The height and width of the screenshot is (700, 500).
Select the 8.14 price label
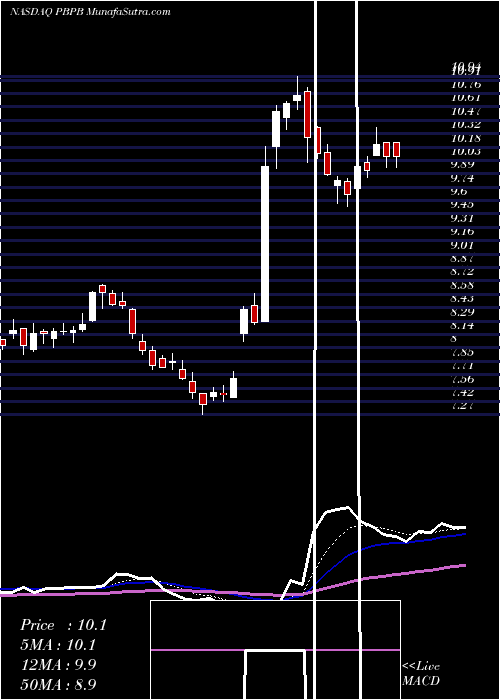point(462,325)
